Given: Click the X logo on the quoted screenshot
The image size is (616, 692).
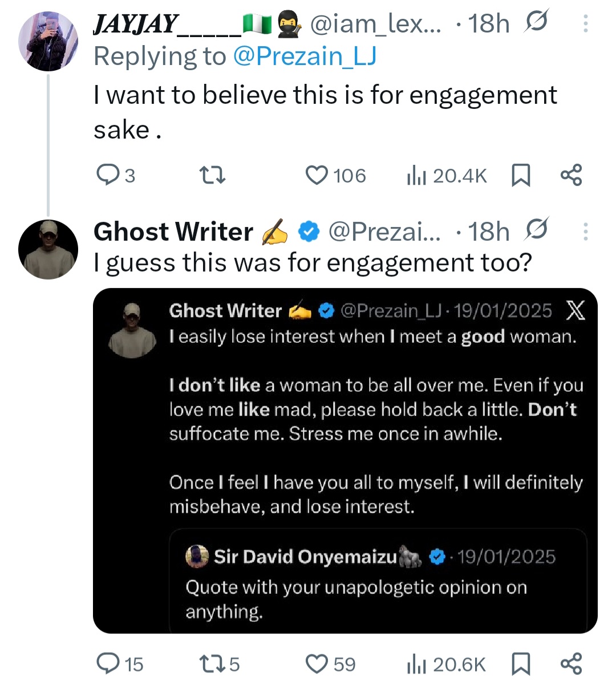Looking at the screenshot, I should click(576, 310).
